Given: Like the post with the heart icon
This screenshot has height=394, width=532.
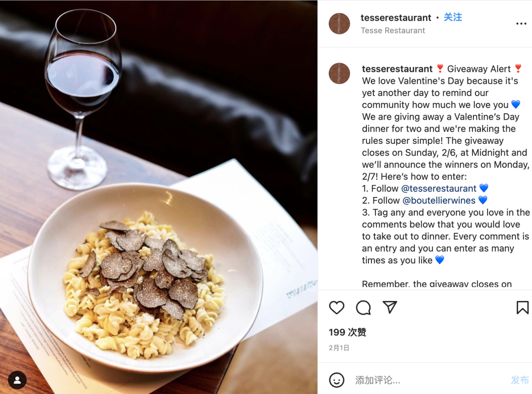Looking at the screenshot, I should (x=336, y=307).
